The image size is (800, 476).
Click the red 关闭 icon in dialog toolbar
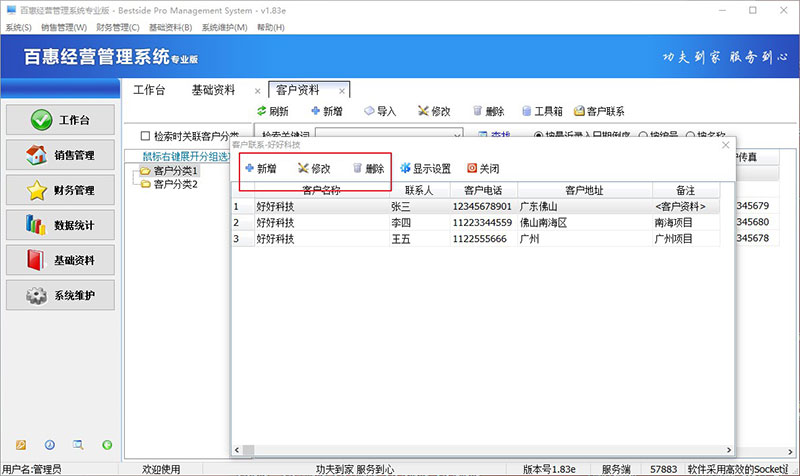pos(472,169)
